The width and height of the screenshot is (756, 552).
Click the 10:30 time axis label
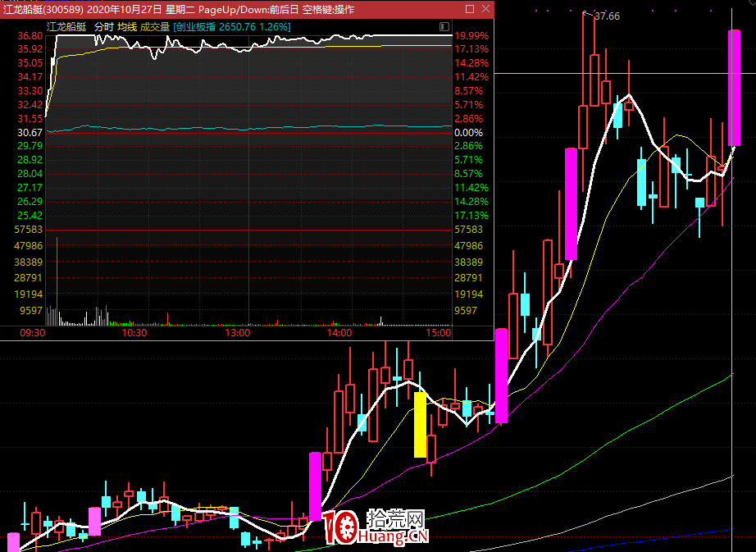point(134,333)
